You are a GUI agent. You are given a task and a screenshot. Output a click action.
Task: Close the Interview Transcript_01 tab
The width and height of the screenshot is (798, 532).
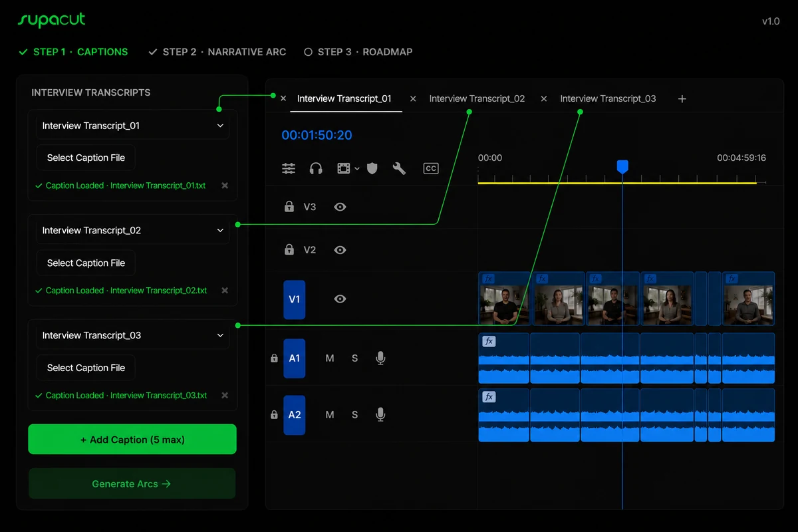[283, 98]
